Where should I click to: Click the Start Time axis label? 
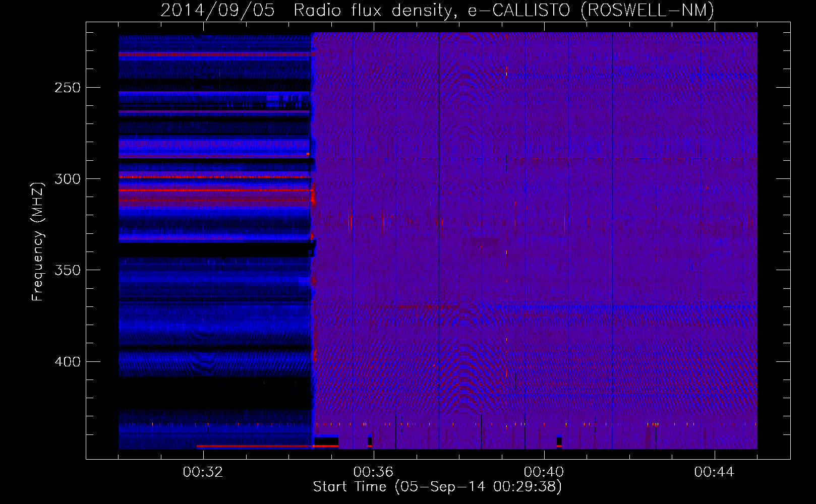437,487
